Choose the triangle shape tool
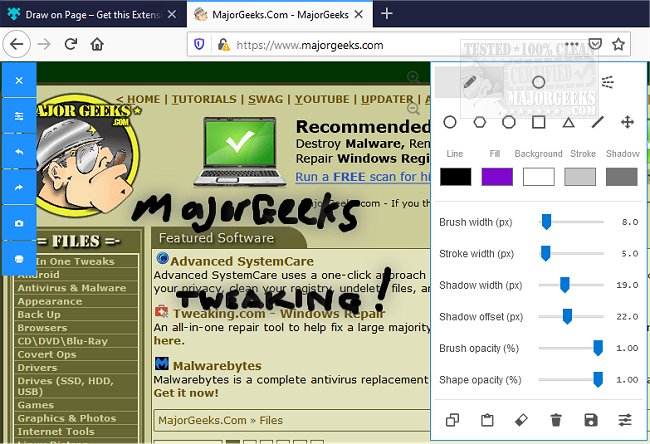The width and height of the screenshot is (650, 444). (568, 122)
